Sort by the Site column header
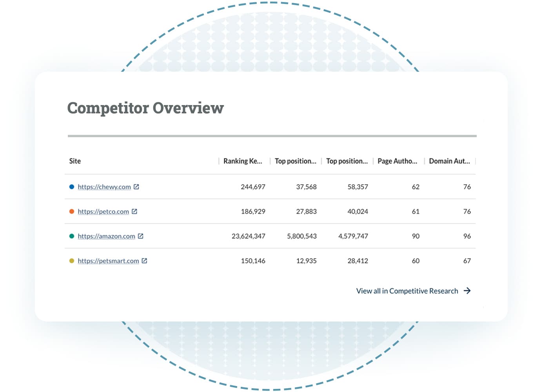Image resolution: width=541 pixels, height=392 pixels. click(x=75, y=161)
